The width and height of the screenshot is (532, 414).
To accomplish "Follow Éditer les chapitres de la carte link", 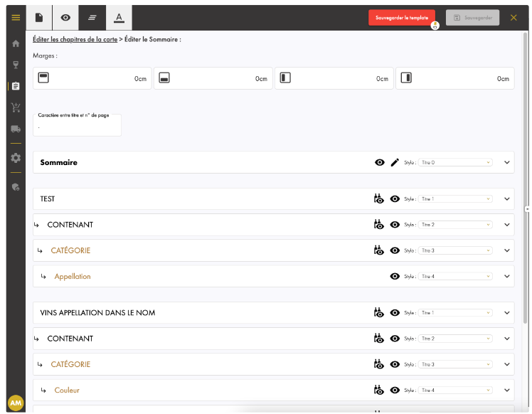I will pyautogui.click(x=75, y=39).
